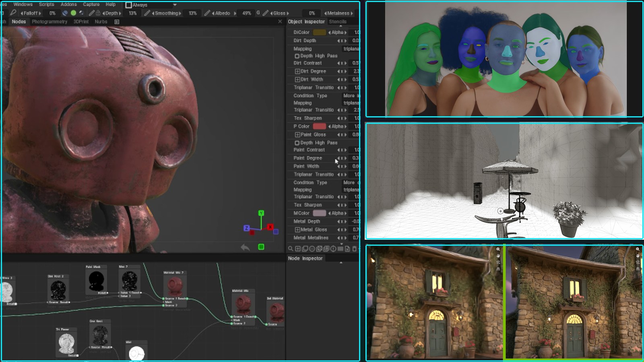
Task: Open the Capture menu
Action: point(91,4)
